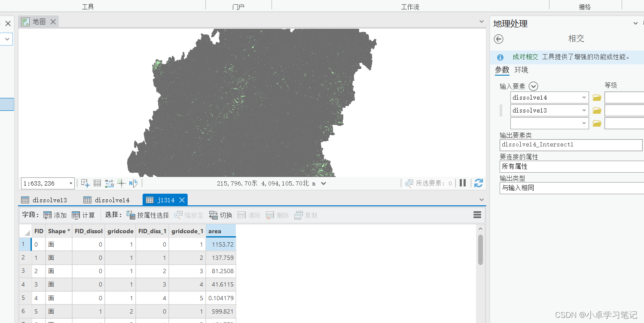The height and width of the screenshot is (323, 644).
Task: Click area cell 599.821
Action: coord(221,311)
